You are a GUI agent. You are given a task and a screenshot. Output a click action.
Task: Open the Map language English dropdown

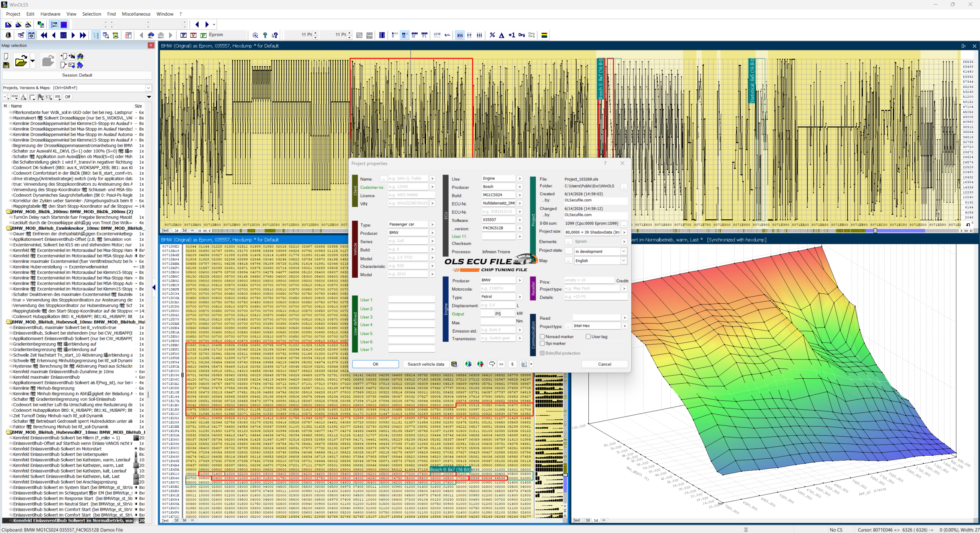pyautogui.click(x=624, y=261)
